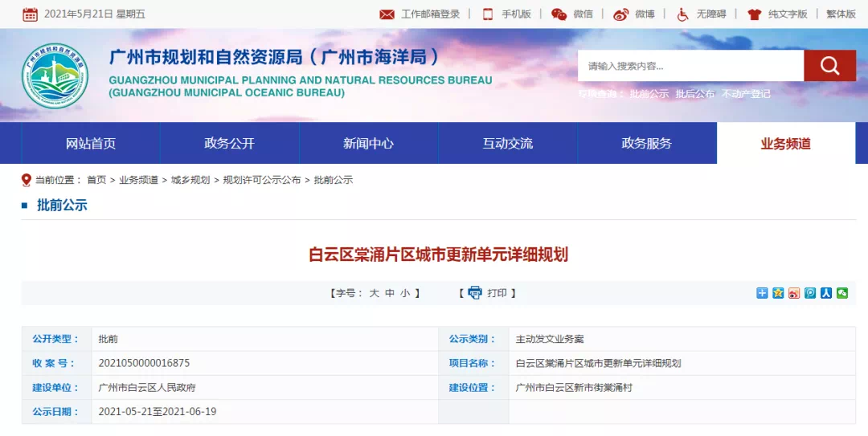The width and height of the screenshot is (868, 436).
Task: Set font size to 大 (large)
Action: 374,294
